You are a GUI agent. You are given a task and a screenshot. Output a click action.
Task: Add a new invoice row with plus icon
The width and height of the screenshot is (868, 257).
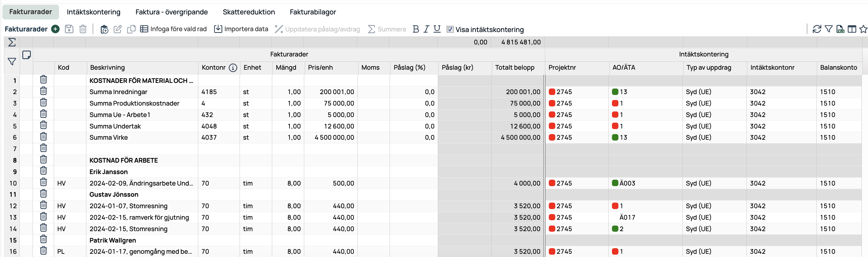pos(55,29)
